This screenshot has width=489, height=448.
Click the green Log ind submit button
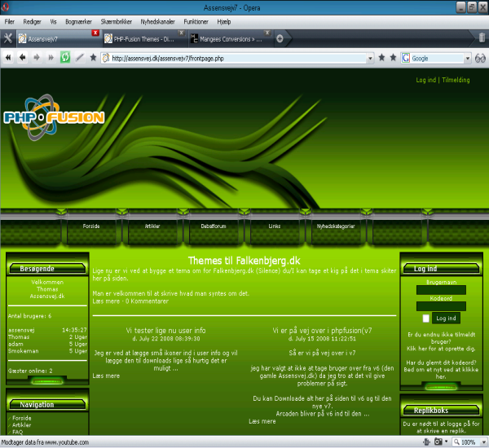click(x=446, y=318)
